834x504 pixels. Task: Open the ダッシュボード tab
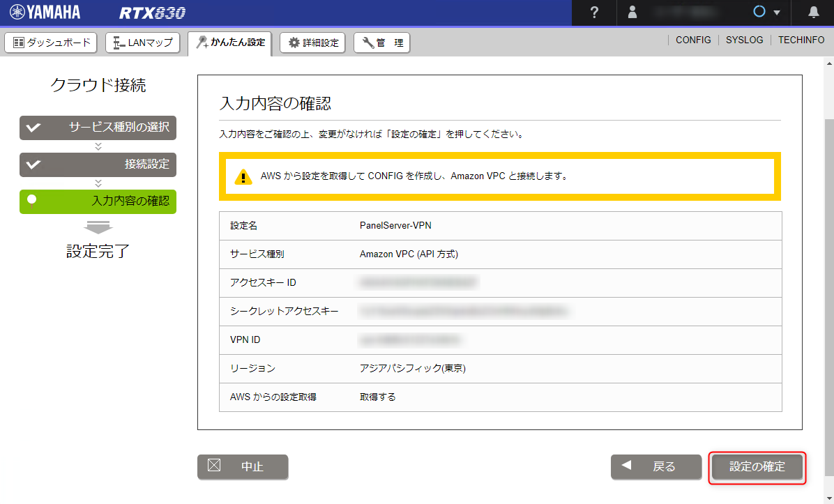[52, 43]
